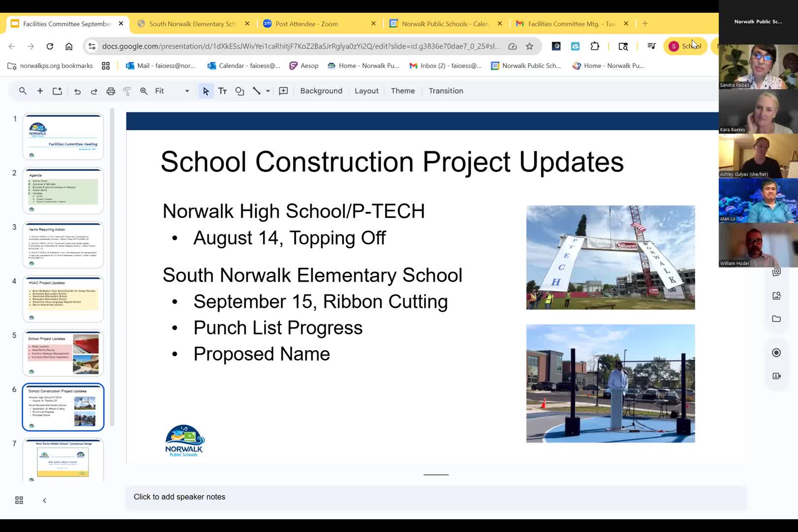Activate the select arrow tool
Viewport: 798px width, 532px height.
pyautogui.click(x=206, y=91)
